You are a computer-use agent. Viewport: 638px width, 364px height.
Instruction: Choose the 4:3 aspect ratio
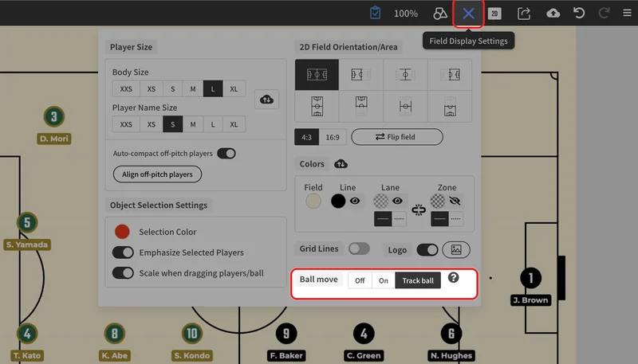pyautogui.click(x=307, y=137)
